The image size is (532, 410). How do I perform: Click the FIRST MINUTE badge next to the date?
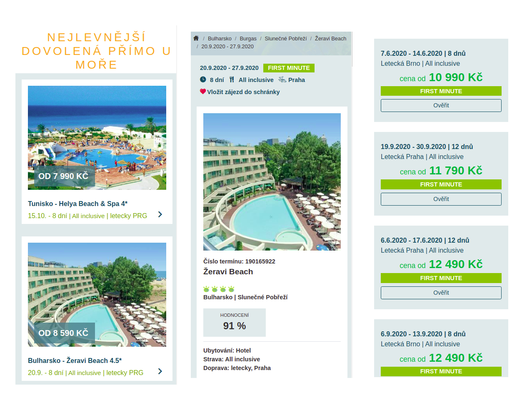289,68
